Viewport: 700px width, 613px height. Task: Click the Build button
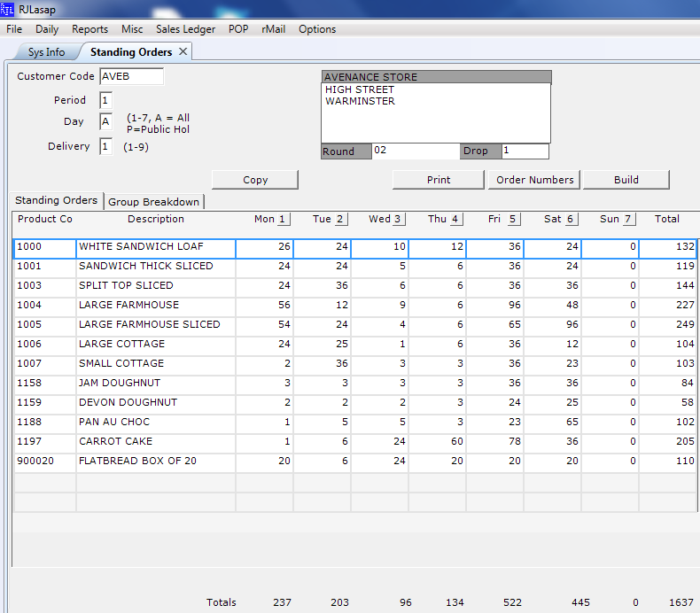pos(626,180)
